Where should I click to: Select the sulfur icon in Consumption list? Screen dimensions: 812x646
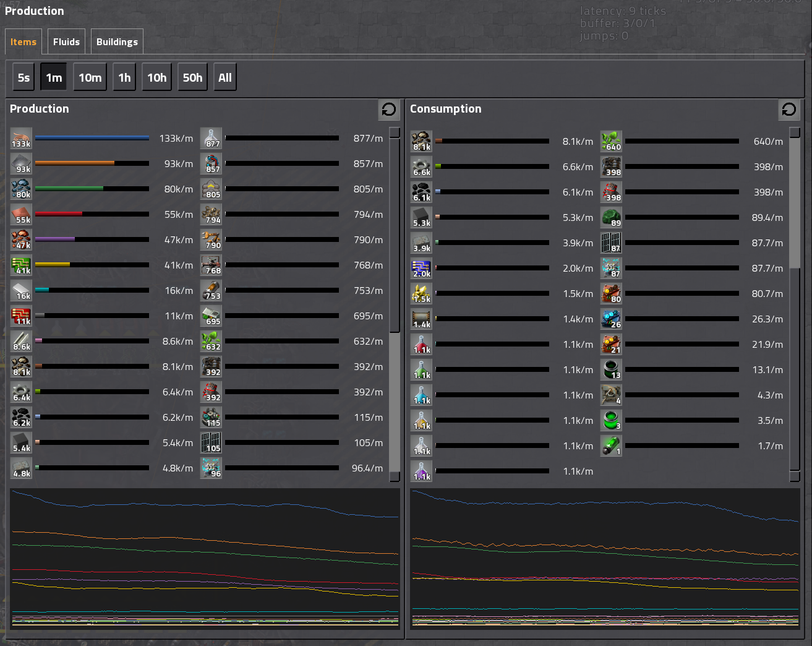click(421, 294)
